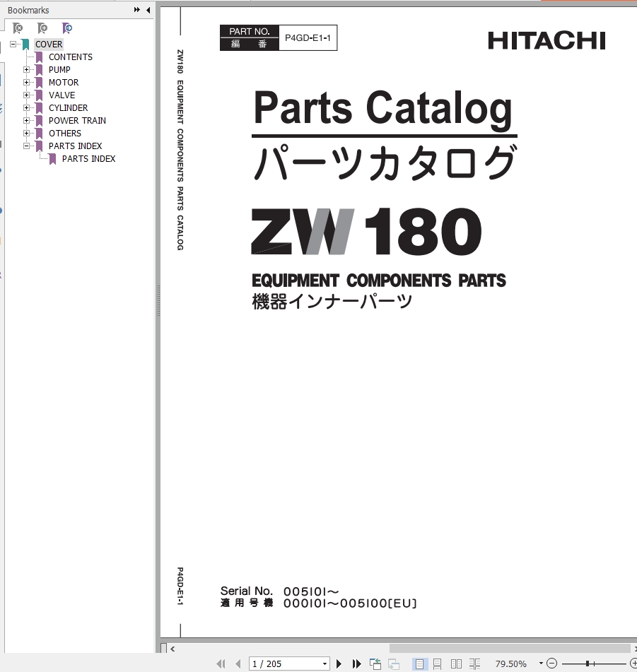This screenshot has height=672, width=637.
Task: Expand the PUMP bookmark
Action: (x=27, y=69)
